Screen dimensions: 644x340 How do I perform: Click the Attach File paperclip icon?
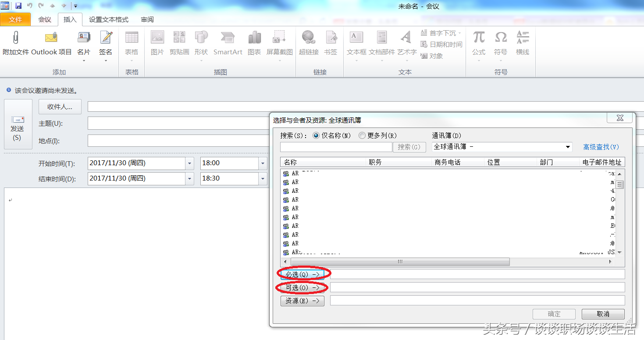tap(16, 38)
